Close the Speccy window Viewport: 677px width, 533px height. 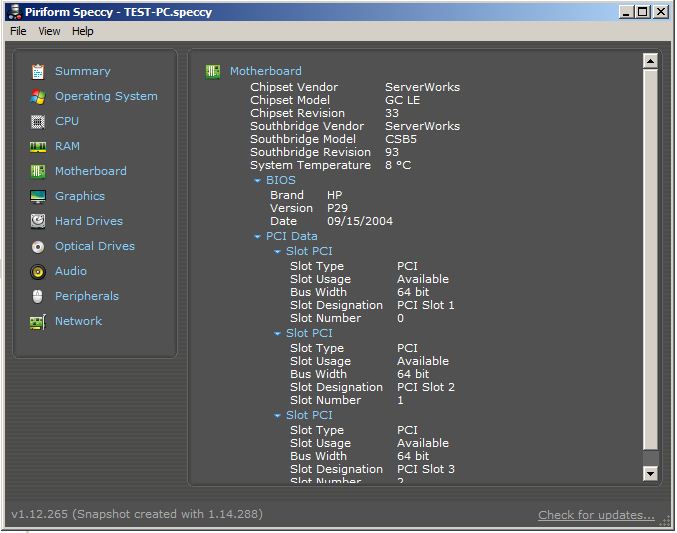[661, 12]
